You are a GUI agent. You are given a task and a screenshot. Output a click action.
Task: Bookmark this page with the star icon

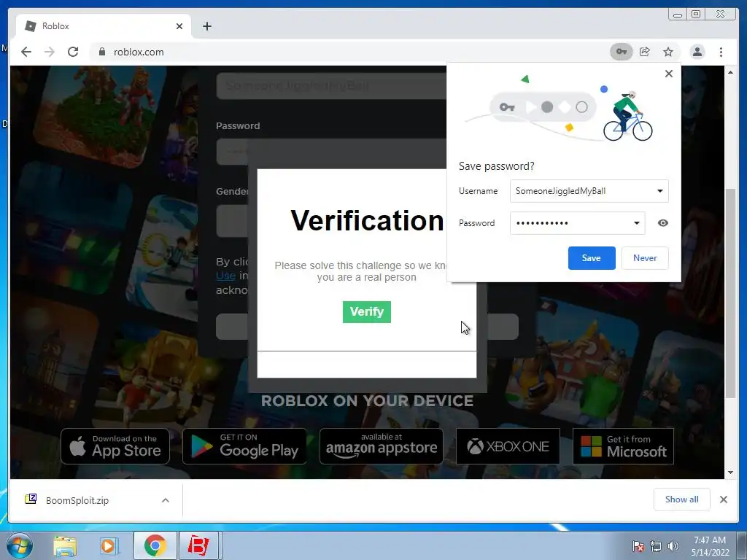click(668, 52)
